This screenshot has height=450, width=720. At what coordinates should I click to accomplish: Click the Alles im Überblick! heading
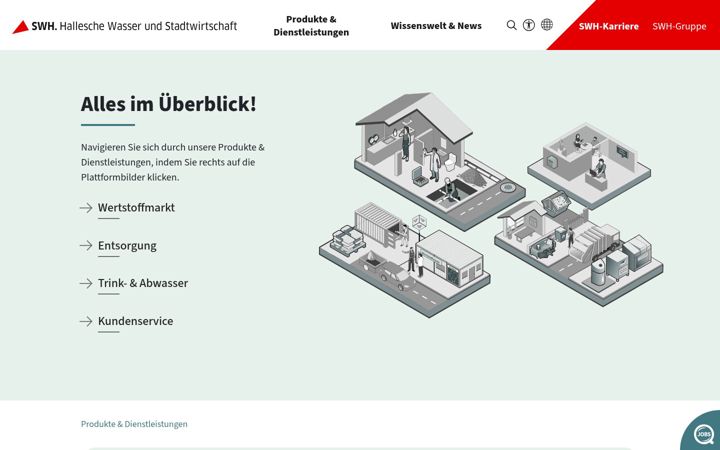click(169, 104)
